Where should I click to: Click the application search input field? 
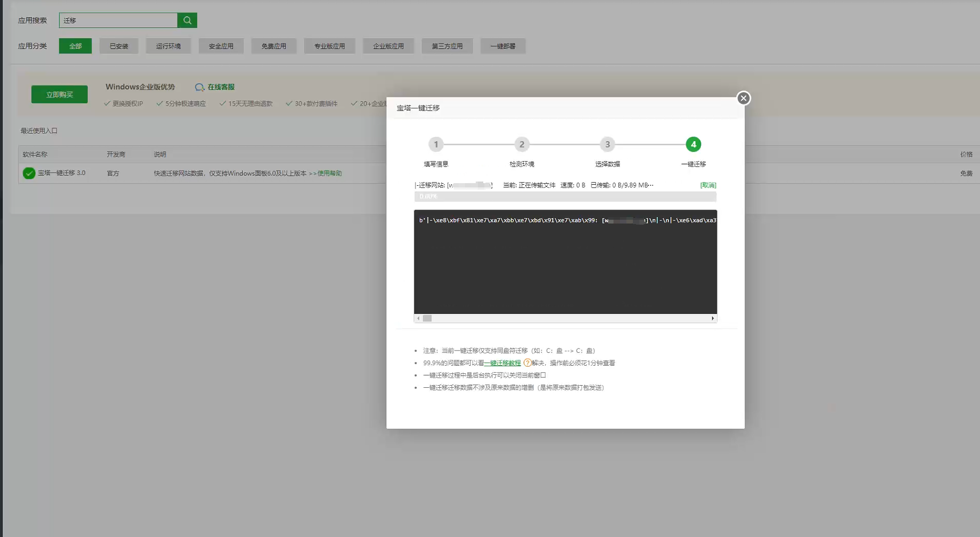(118, 20)
